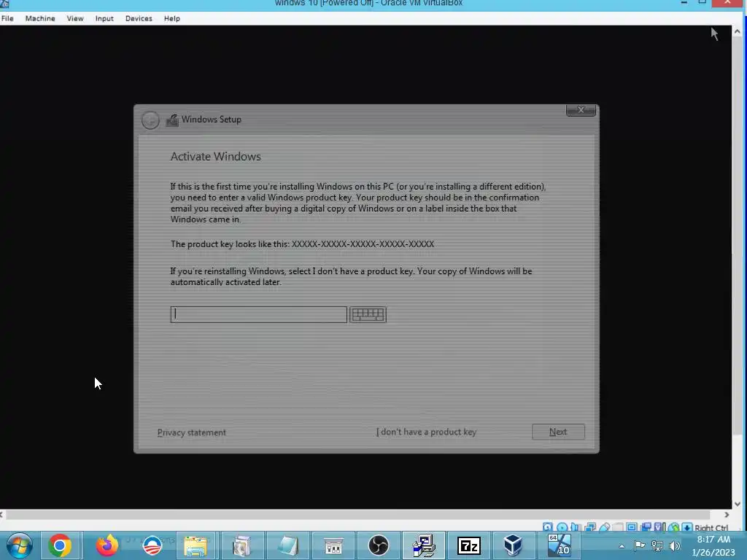Image resolution: width=747 pixels, height=560 pixels.
Task: Click the vertical scrollbar down arrow
Action: pyautogui.click(x=737, y=504)
